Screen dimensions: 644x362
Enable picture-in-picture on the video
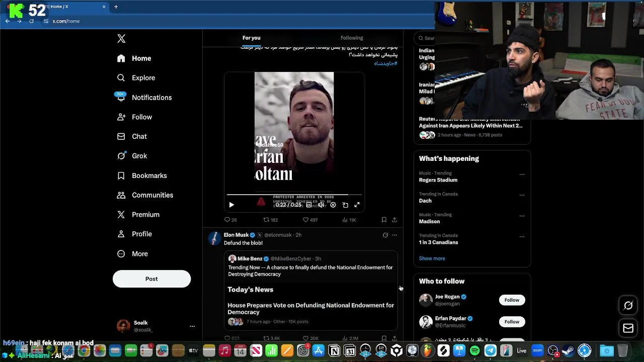345,205
